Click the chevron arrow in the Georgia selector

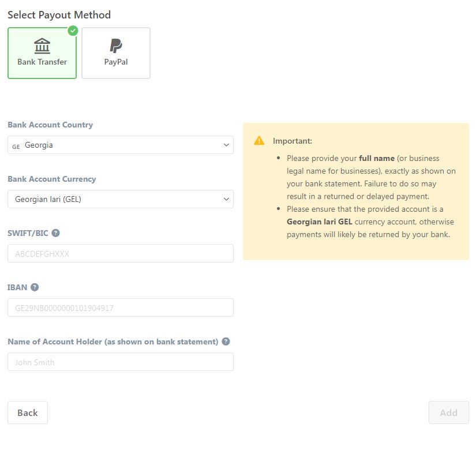(x=226, y=145)
